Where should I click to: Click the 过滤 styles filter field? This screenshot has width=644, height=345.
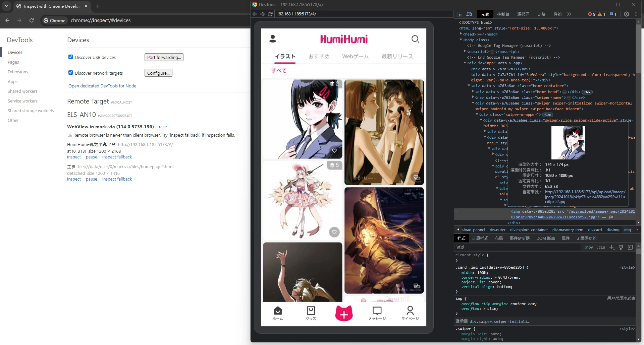coord(517,247)
